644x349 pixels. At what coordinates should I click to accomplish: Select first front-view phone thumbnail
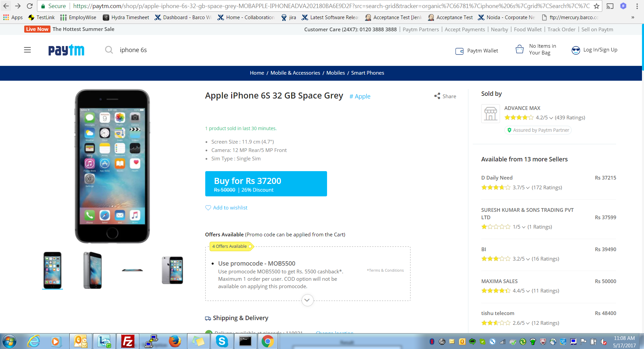pyautogui.click(x=52, y=270)
